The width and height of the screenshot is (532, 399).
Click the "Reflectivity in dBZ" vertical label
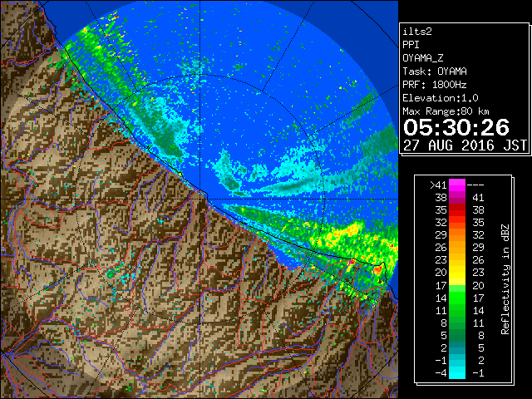pos(505,279)
